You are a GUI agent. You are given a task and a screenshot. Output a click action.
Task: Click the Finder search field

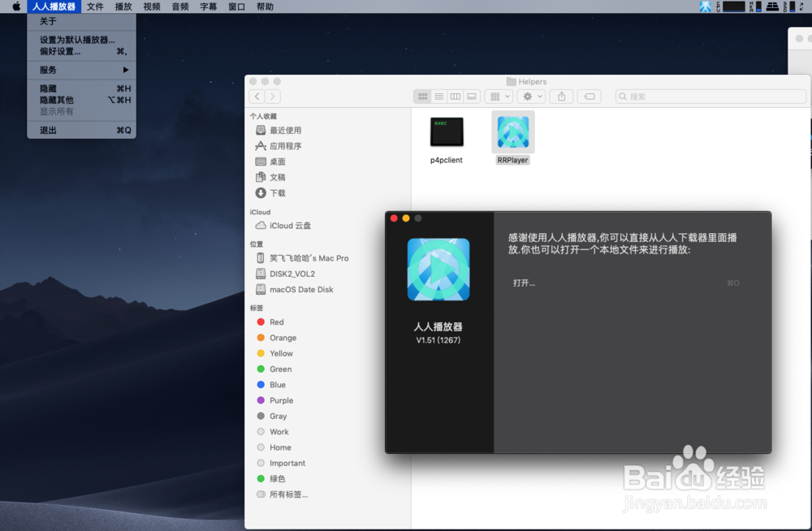(710, 97)
